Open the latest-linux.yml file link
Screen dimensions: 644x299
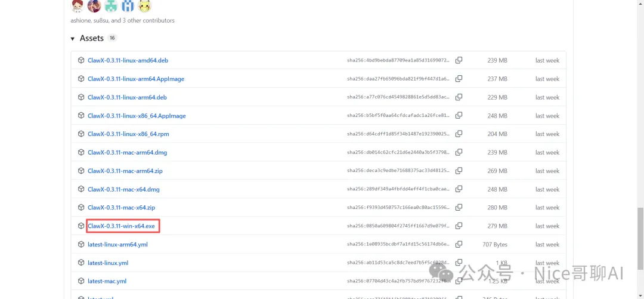point(109,263)
